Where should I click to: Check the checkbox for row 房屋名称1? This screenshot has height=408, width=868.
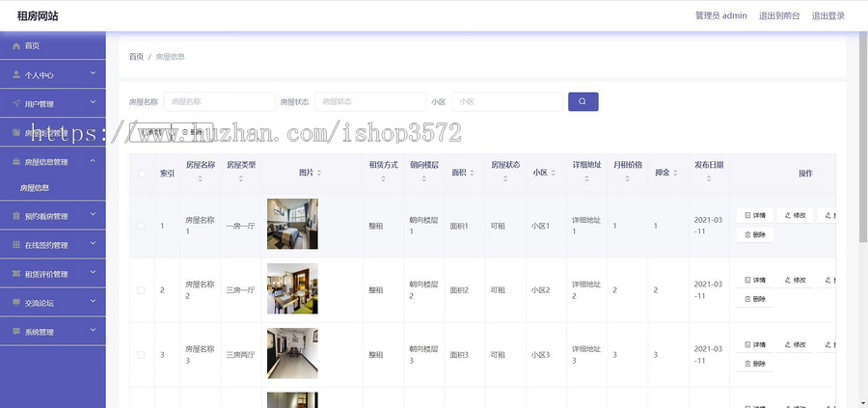[x=141, y=226]
